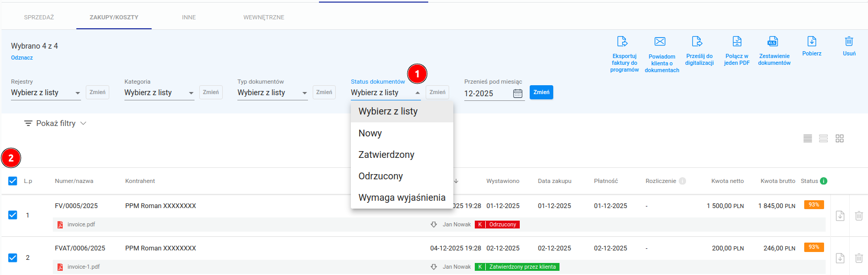Choose Wymaga wyjaśnienia status option
The height and width of the screenshot is (275, 868).
[402, 198]
